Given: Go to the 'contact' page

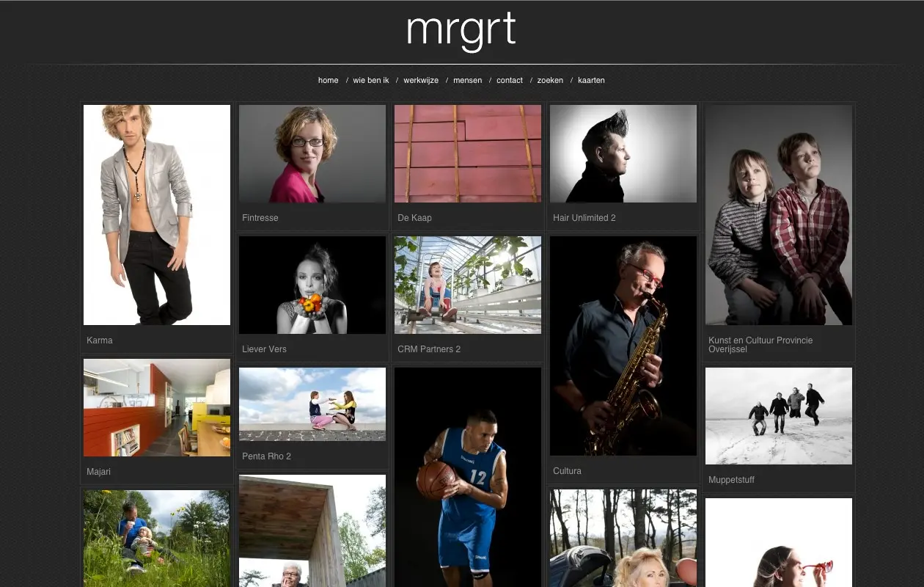Looking at the screenshot, I should pos(509,80).
